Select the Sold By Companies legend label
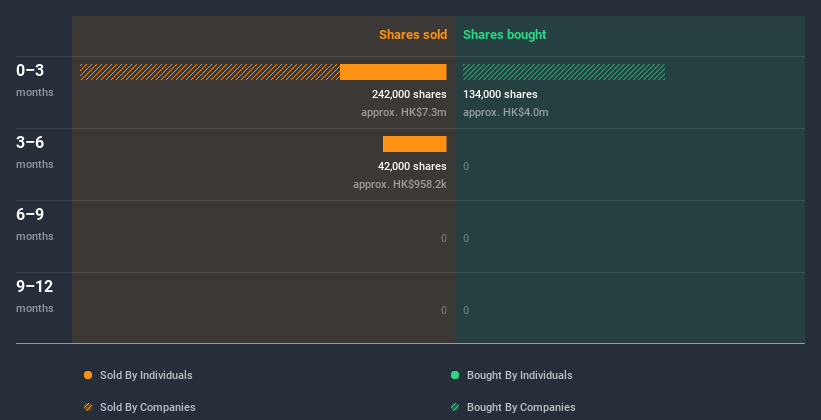This screenshot has width=821, height=420. pyautogui.click(x=148, y=407)
